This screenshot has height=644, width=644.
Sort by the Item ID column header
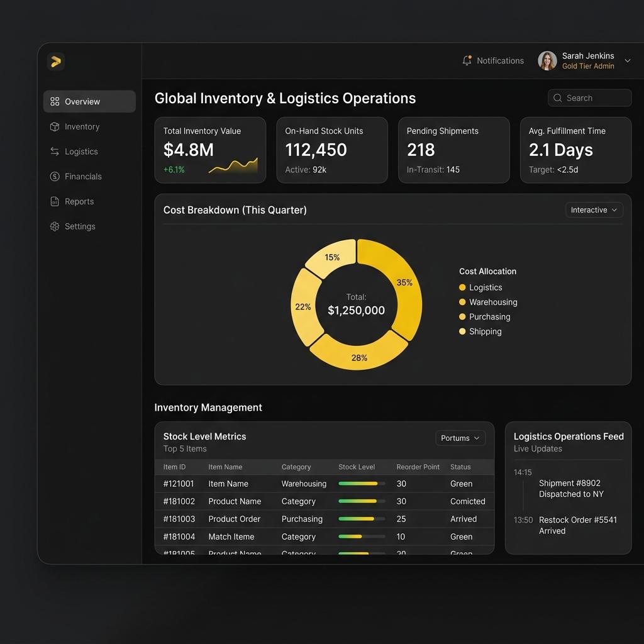(x=175, y=467)
